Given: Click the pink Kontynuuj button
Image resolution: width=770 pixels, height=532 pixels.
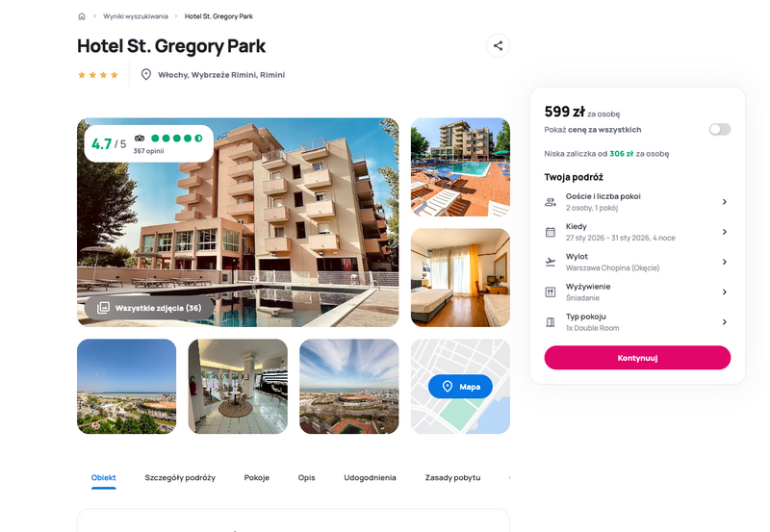Looking at the screenshot, I should [637, 358].
